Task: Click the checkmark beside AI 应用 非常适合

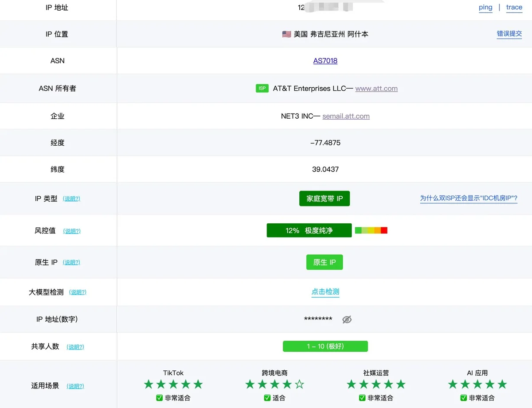Action: point(464,398)
